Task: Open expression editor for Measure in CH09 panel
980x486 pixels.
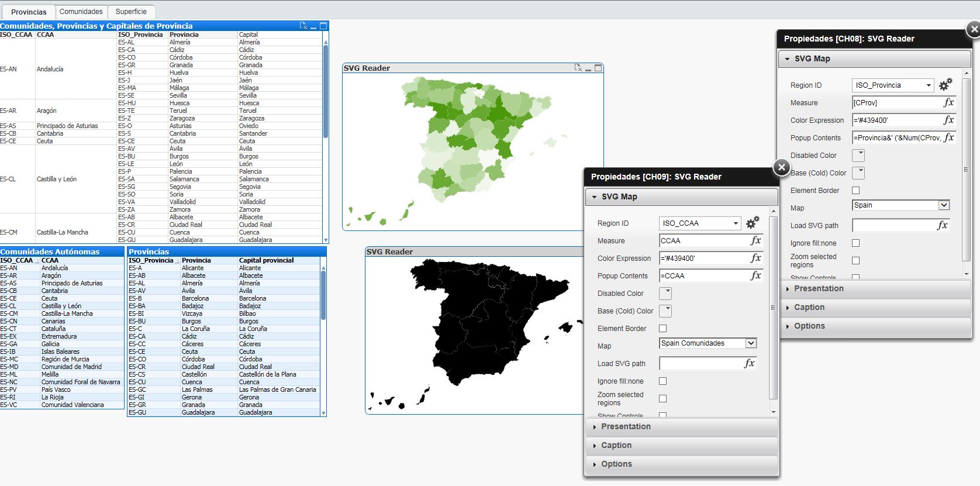Action: (755, 240)
